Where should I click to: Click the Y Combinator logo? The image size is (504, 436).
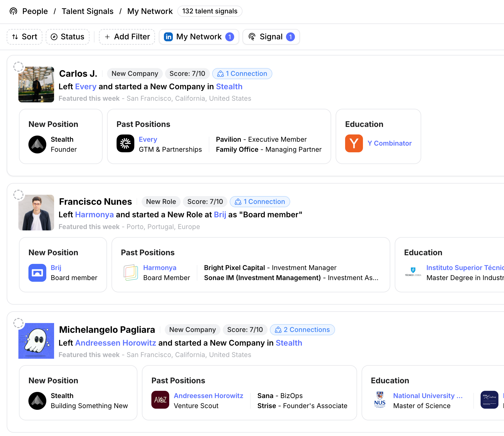(354, 143)
